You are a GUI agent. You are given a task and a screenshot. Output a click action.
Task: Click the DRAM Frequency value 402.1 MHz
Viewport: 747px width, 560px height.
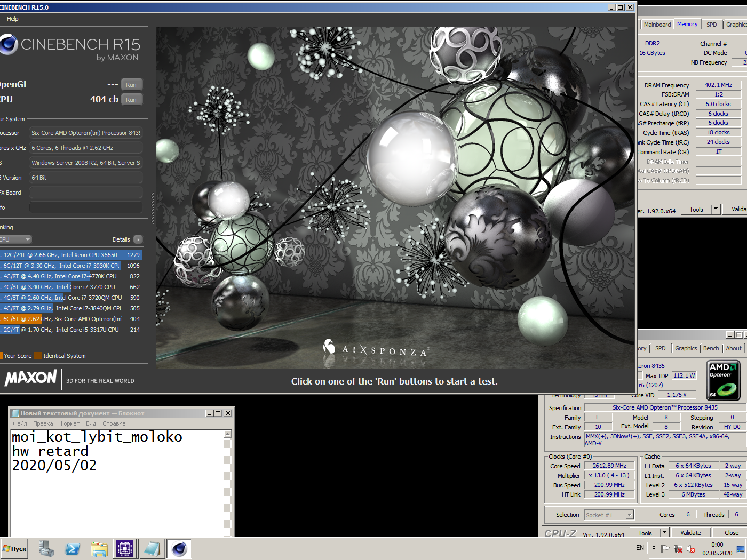pyautogui.click(x=718, y=85)
